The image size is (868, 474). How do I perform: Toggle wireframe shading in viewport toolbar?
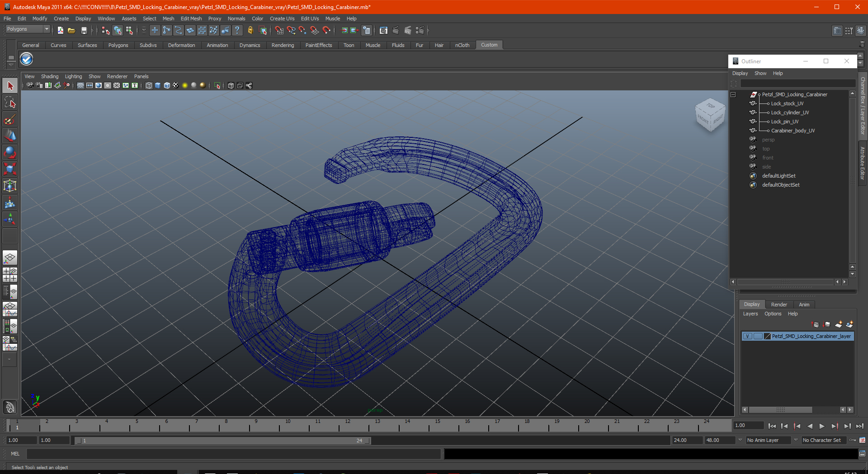(x=149, y=85)
